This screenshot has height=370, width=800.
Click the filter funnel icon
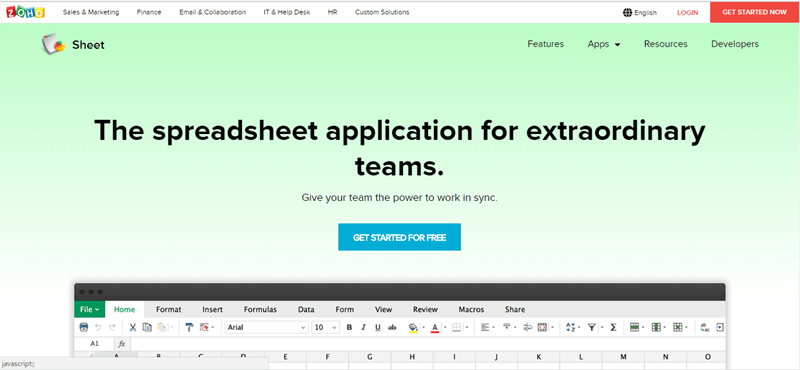coord(592,327)
